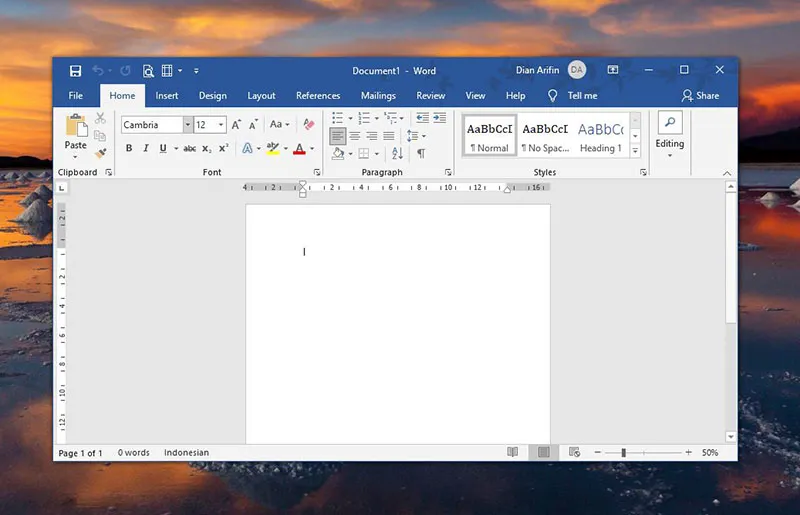Open the Layout ribbon tab
This screenshot has height=515, width=800.
261,96
